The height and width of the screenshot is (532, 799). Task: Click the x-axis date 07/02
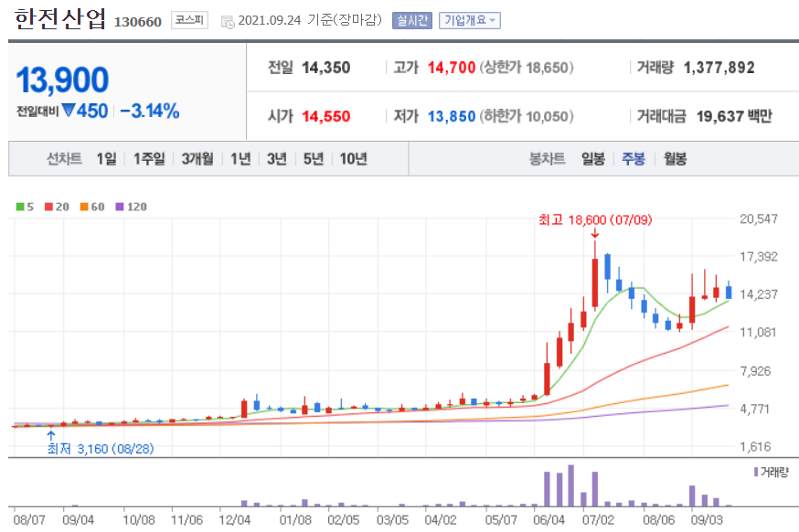tap(598, 520)
